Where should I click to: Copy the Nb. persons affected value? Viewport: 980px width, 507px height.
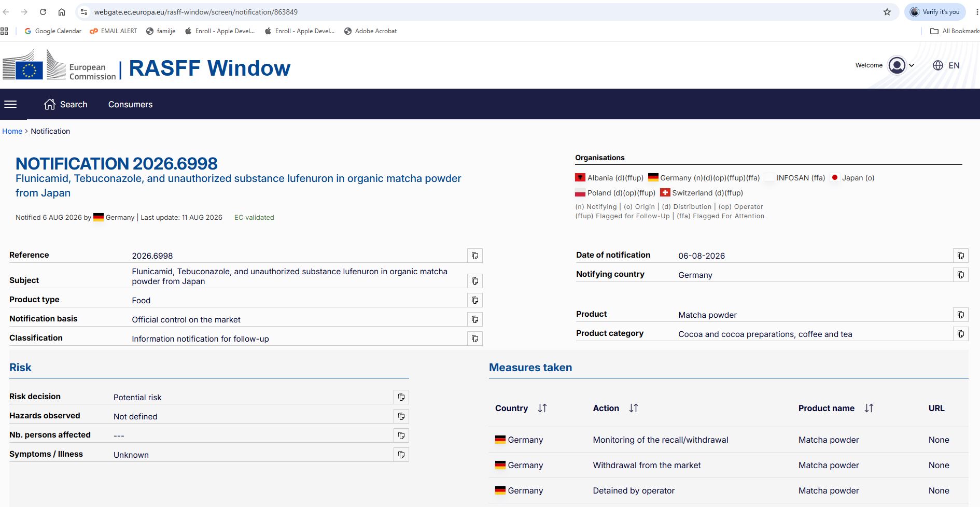pos(401,435)
